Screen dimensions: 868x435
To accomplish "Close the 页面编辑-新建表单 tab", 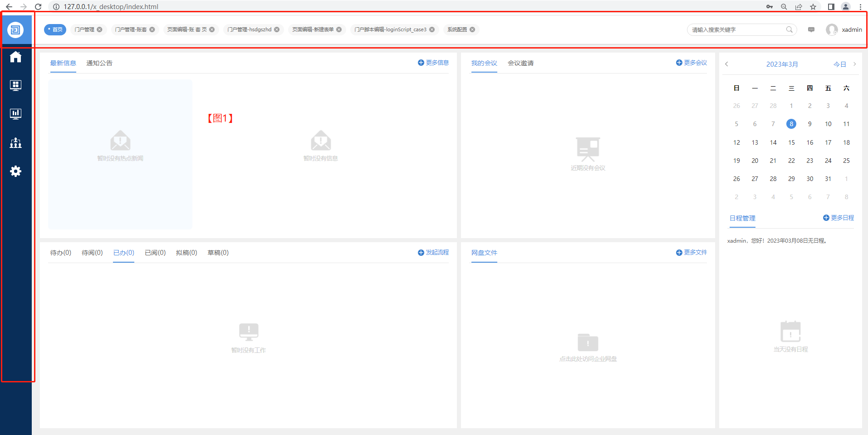I will (339, 29).
